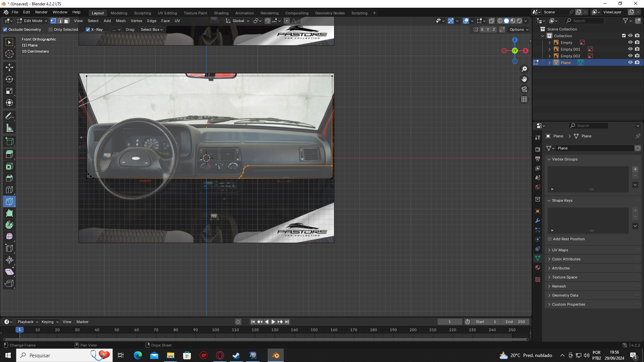
Task: Hide Empty.001 using its eye icon
Action: (630, 49)
